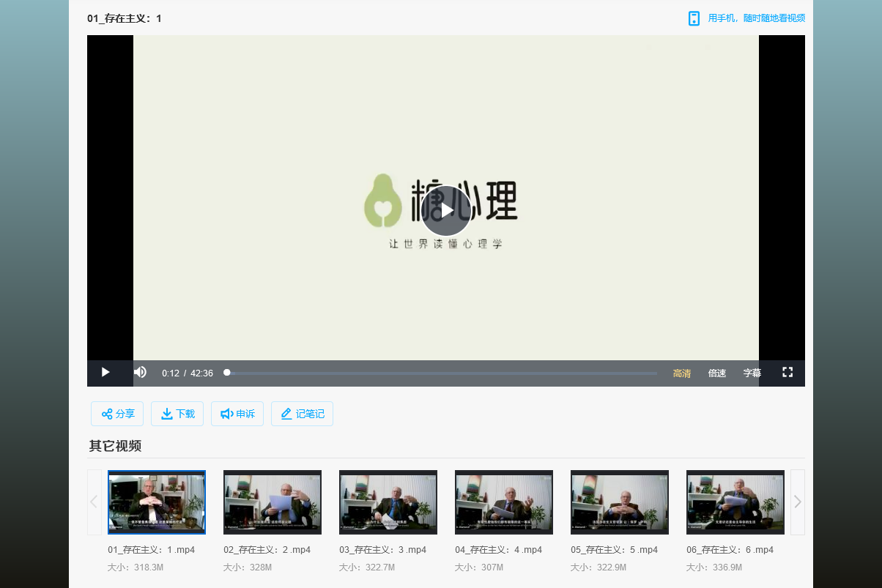Click the elapsed time 0:12 display
Screen dimensions: 882x588
tap(171, 373)
